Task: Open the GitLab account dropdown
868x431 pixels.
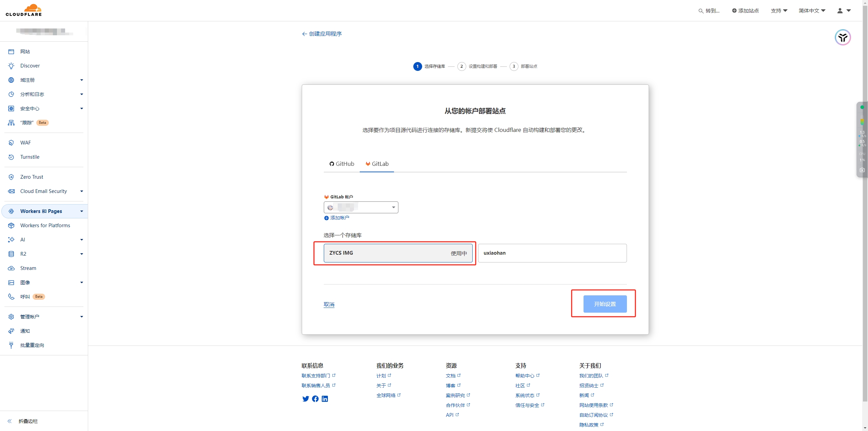Action: (x=361, y=207)
